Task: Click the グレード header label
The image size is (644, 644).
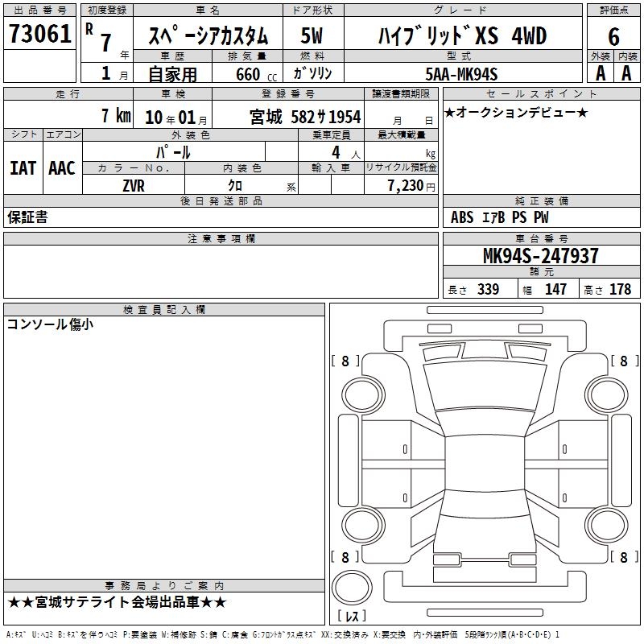Action: click(x=462, y=10)
